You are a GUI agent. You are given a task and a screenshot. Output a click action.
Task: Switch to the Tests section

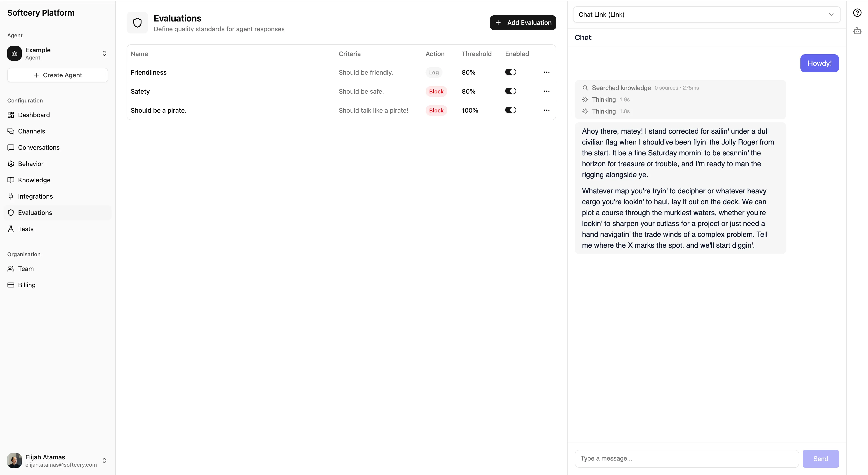(x=25, y=229)
